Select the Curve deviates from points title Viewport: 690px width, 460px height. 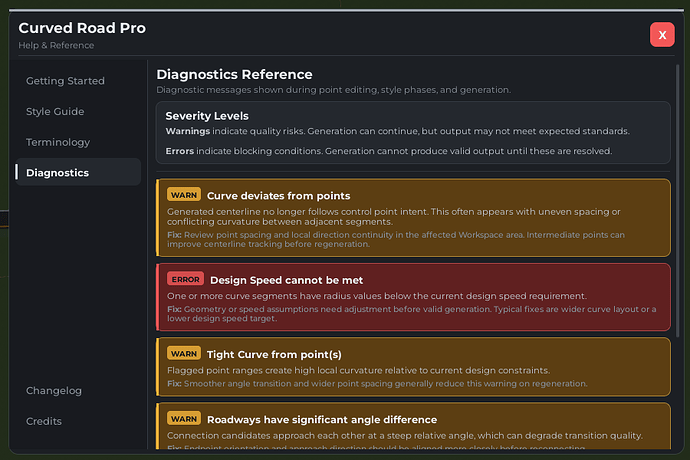(278, 196)
